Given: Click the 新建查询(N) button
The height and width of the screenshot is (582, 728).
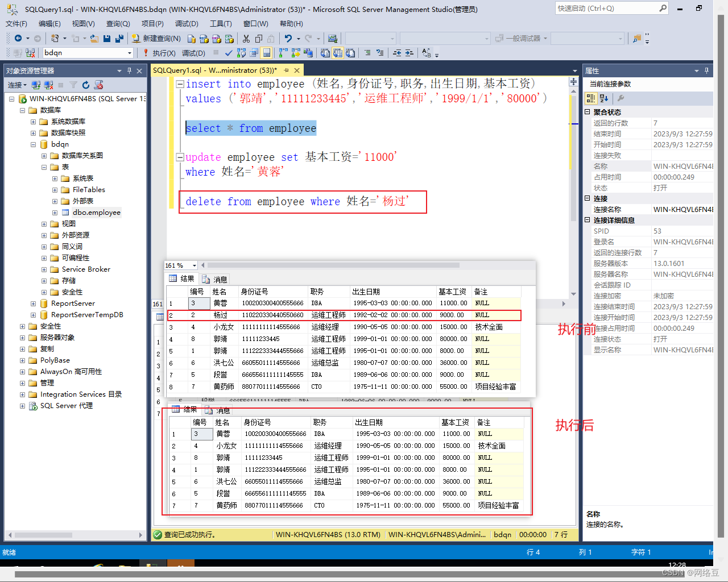Looking at the screenshot, I should [x=156, y=38].
